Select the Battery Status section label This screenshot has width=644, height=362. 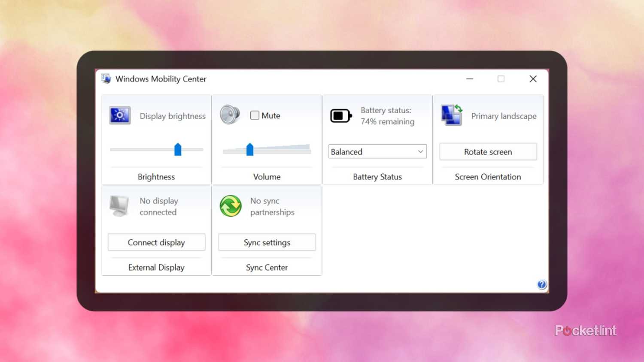coord(377,176)
